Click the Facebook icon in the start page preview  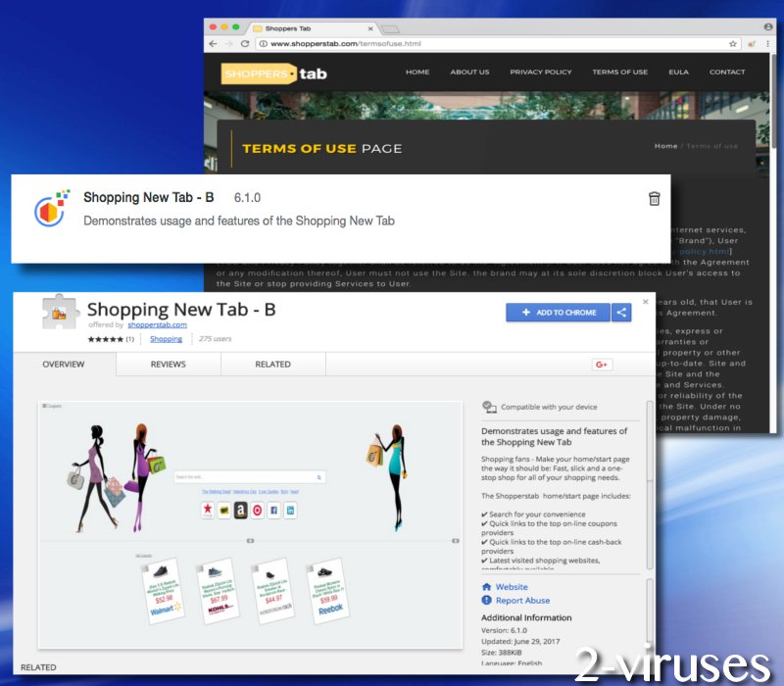click(274, 510)
